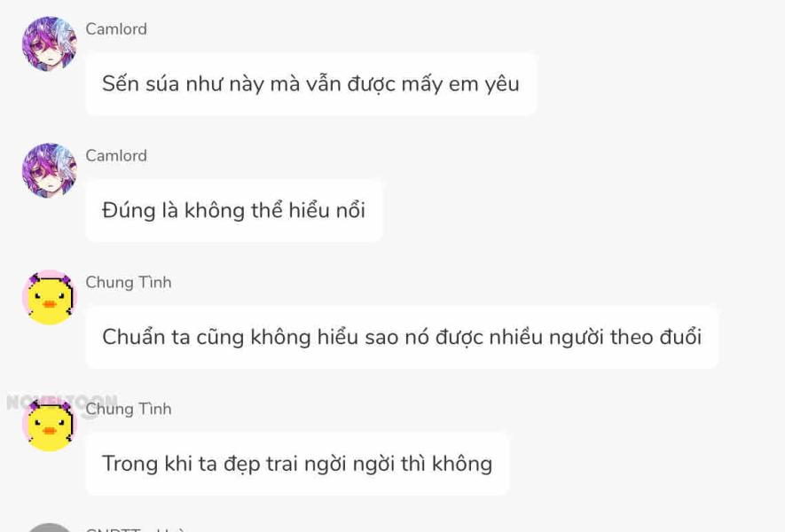The width and height of the screenshot is (785, 532).
Task: Select the 'Đúng là không thể hiểu nổi' bubble
Action: point(233,211)
